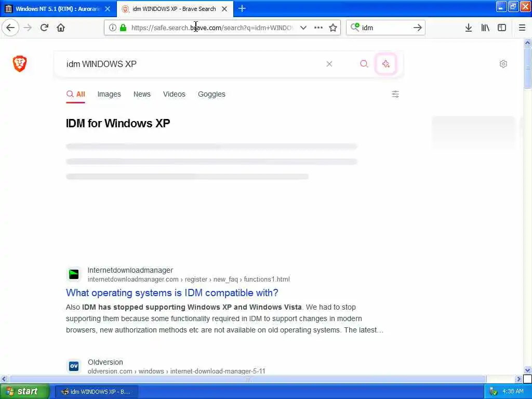Click the search engine magnifier icon in search box
Viewport: 532px width, 399px height.
click(355, 27)
